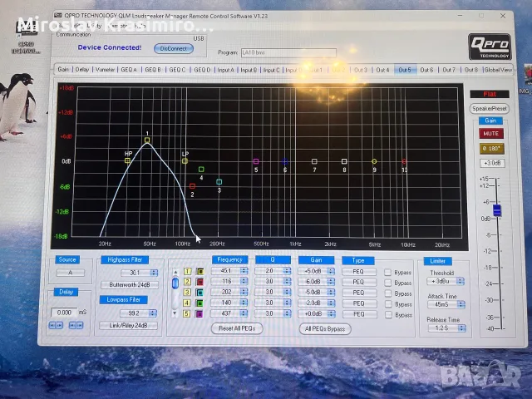
Task: Select HP filter node on graph
Action: pos(127,160)
